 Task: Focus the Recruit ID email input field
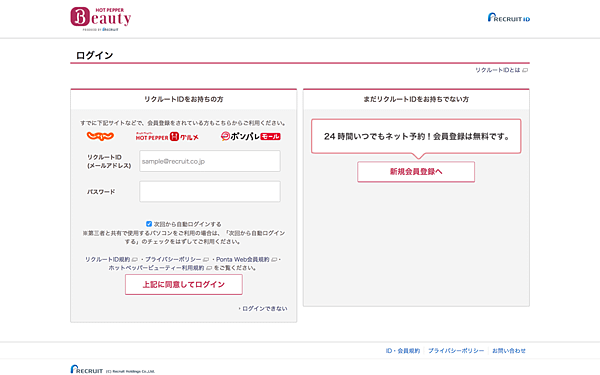(210, 161)
